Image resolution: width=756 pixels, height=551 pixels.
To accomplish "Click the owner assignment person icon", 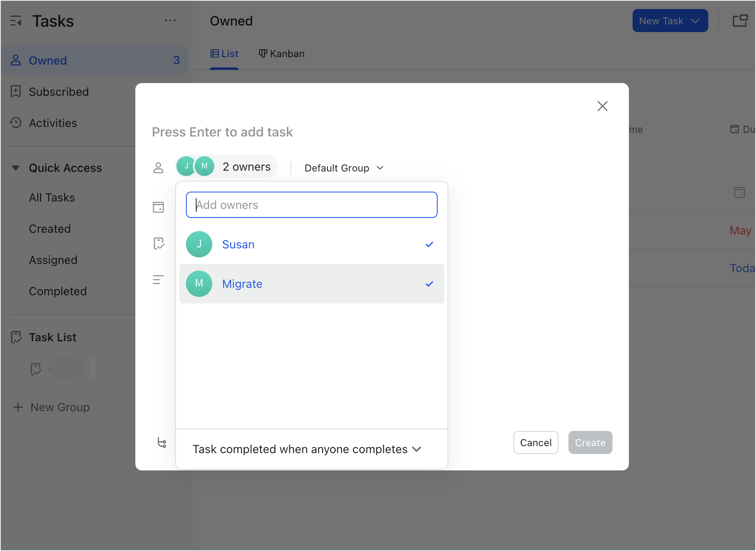I will (x=158, y=167).
